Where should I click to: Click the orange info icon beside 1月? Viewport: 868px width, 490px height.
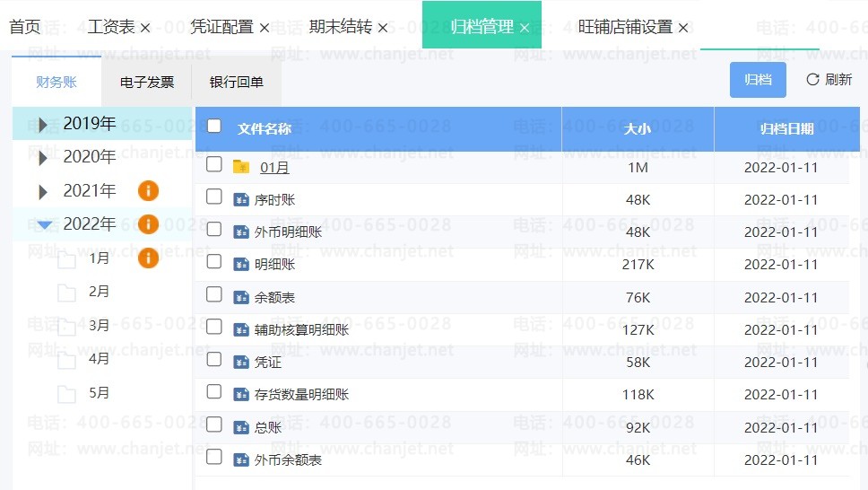(148, 258)
